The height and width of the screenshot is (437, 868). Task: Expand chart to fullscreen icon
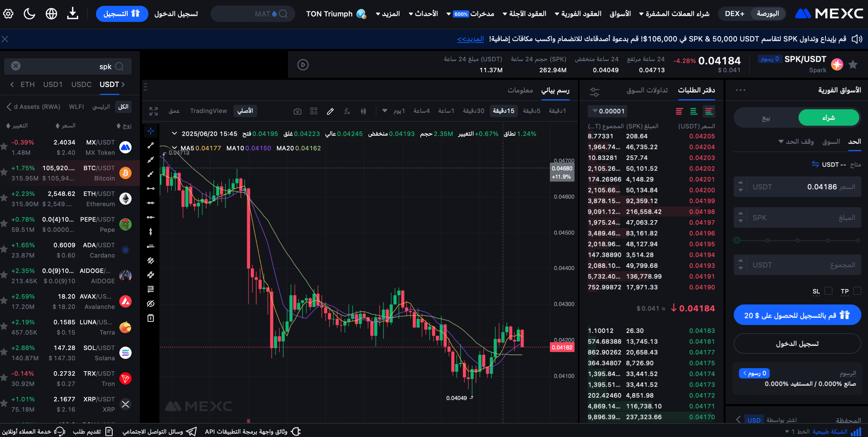pos(154,111)
